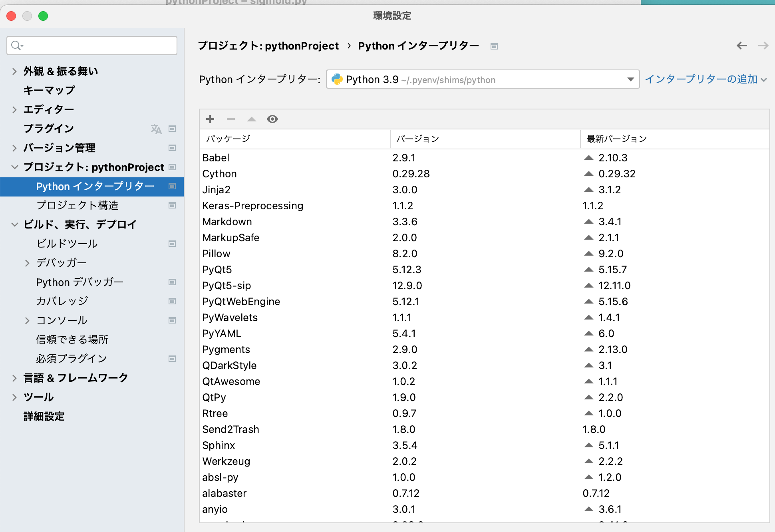775x532 pixels.
Task: Select Python インタープリター in sidebar
Action: 92,187
